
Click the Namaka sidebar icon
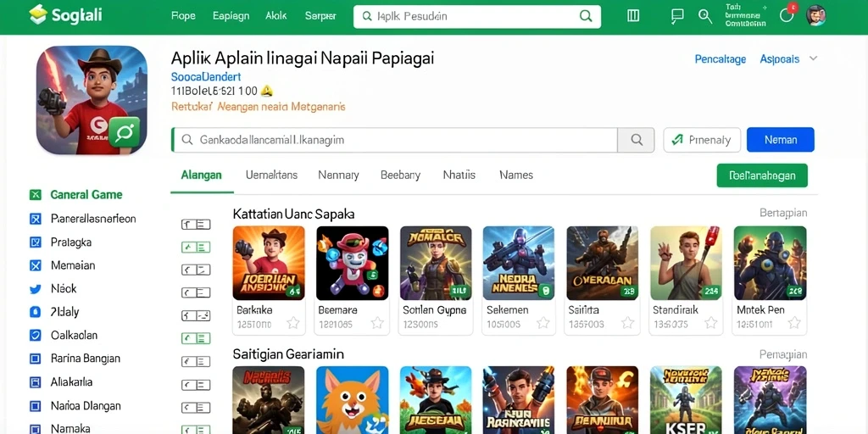coord(35,429)
